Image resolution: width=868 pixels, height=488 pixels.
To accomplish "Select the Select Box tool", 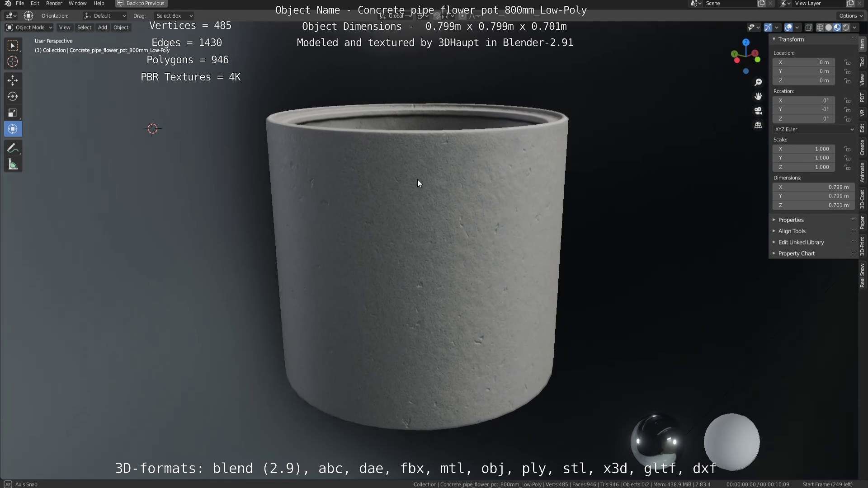I will click(13, 46).
